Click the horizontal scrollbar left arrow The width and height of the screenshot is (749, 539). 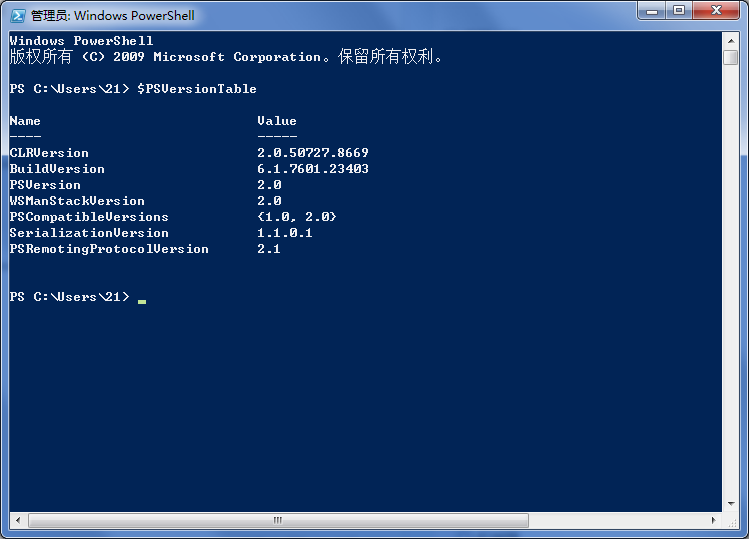tap(18, 520)
